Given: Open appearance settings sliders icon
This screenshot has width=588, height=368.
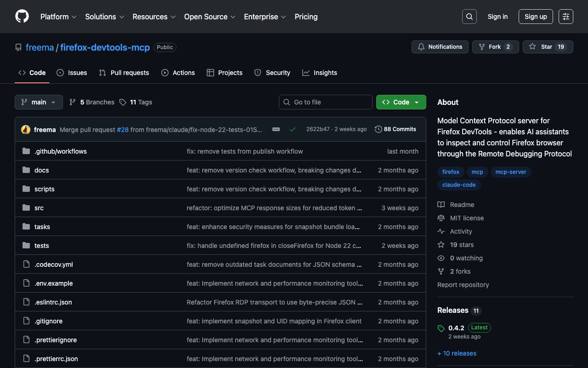Looking at the screenshot, I should (x=565, y=17).
